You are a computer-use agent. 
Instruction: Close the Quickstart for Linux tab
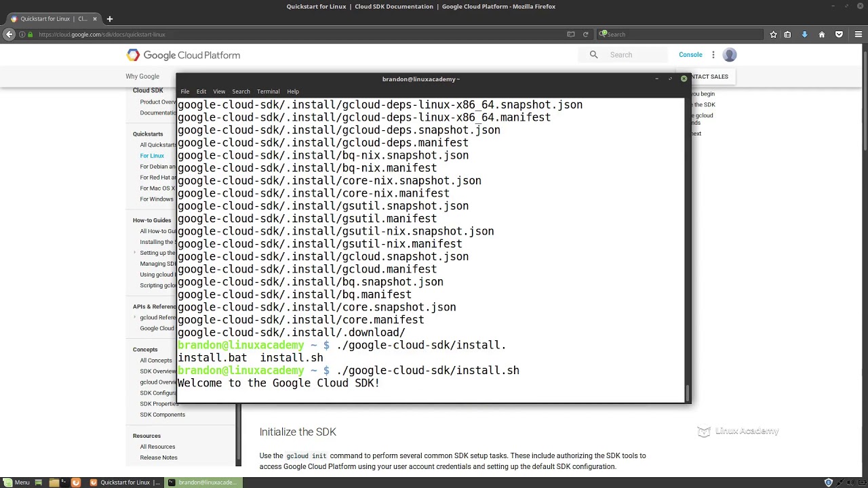pyautogui.click(x=95, y=19)
